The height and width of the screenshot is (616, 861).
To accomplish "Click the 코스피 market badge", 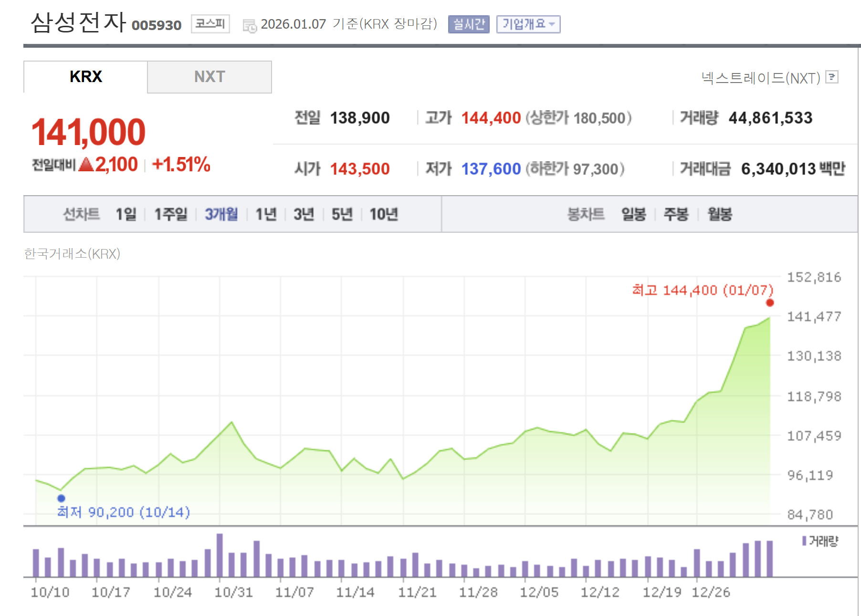I will (210, 23).
